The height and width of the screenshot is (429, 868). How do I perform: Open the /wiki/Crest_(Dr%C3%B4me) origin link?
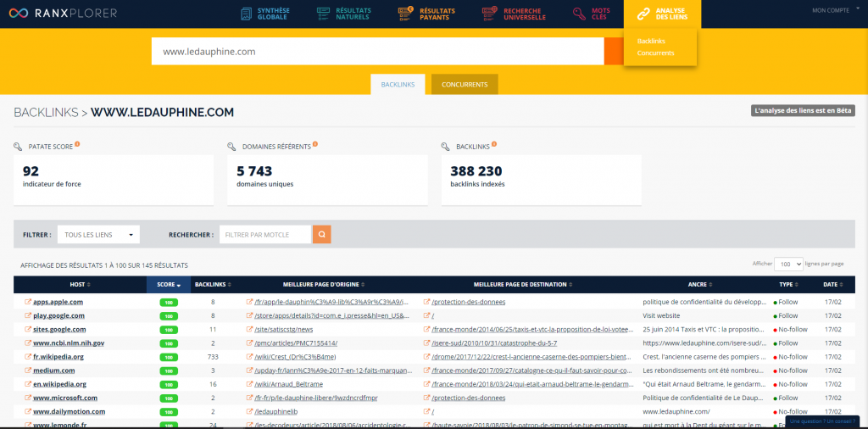pyautogui.click(x=295, y=357)
